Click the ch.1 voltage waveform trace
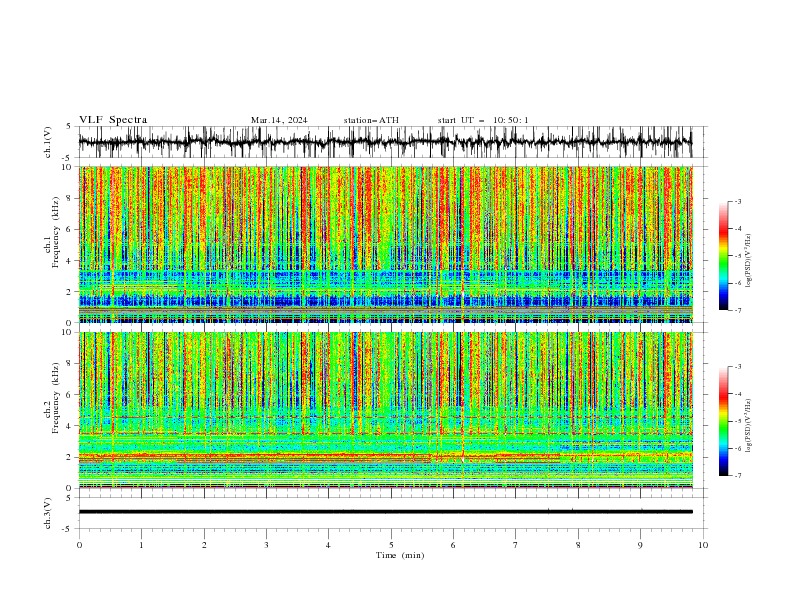Viewport: 792px width, 612px height. point(385,142)
